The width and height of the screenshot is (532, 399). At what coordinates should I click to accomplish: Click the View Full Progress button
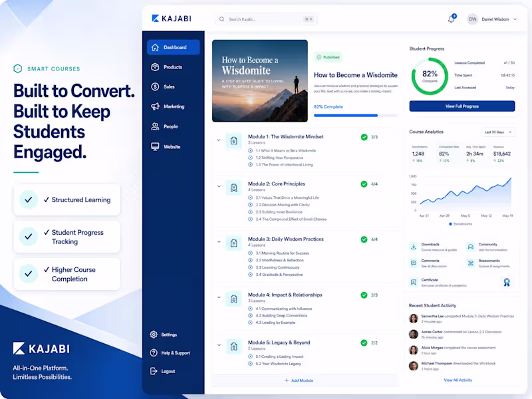pyautogui.click(x=462, y=106)
